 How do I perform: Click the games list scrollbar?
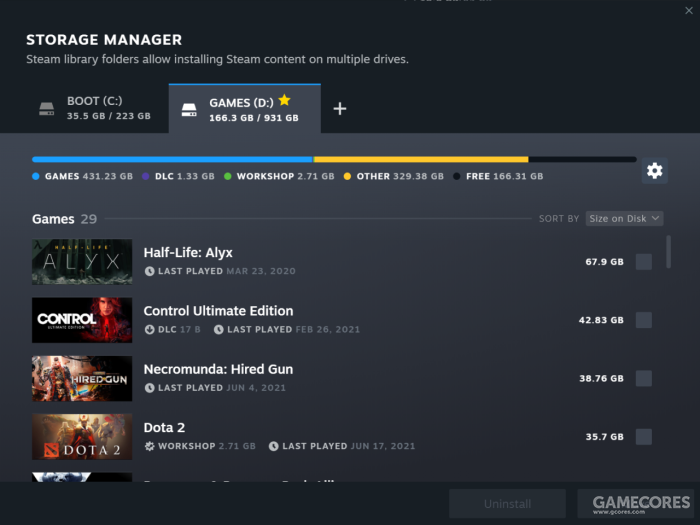[668, 252]
